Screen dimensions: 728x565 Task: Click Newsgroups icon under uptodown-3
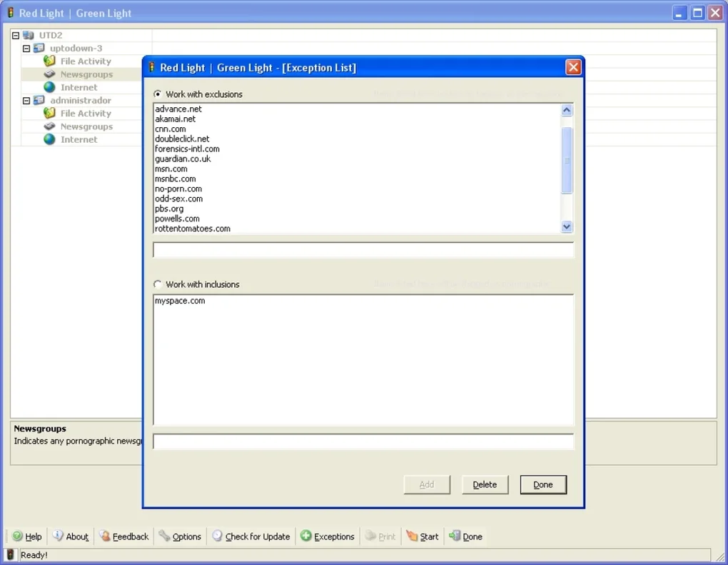click(49, 74)
